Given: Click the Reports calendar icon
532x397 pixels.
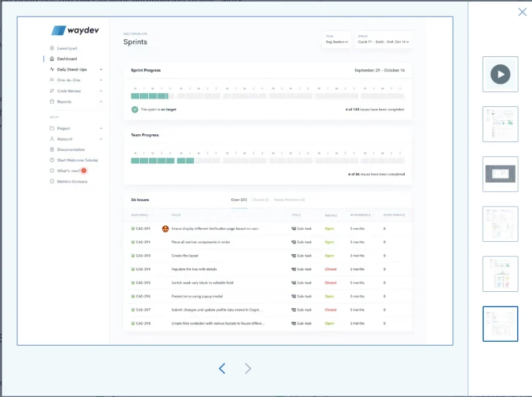Looking at the screenshot, I should click(x=52, y=102).
